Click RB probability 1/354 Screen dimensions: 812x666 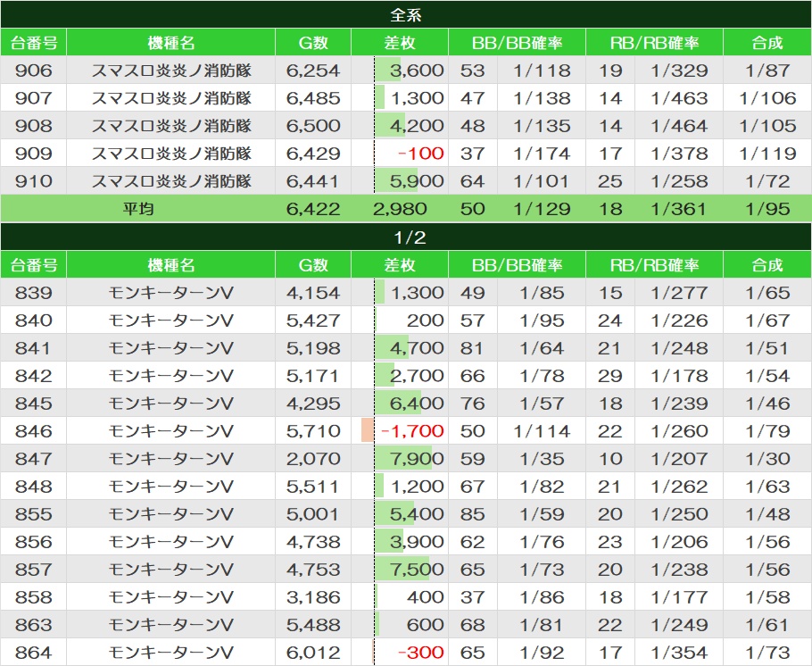pyautogui.click(x=679, y=653)
